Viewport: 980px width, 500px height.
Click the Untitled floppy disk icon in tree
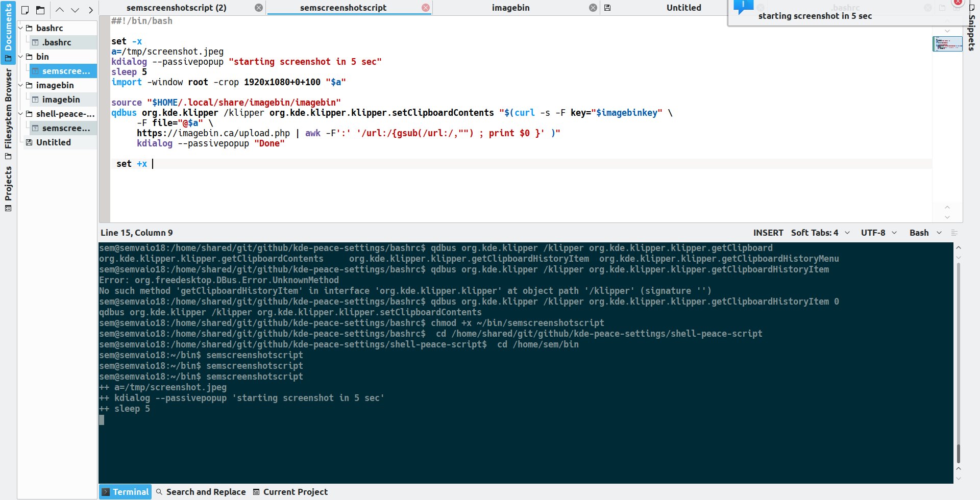(29, 142)
